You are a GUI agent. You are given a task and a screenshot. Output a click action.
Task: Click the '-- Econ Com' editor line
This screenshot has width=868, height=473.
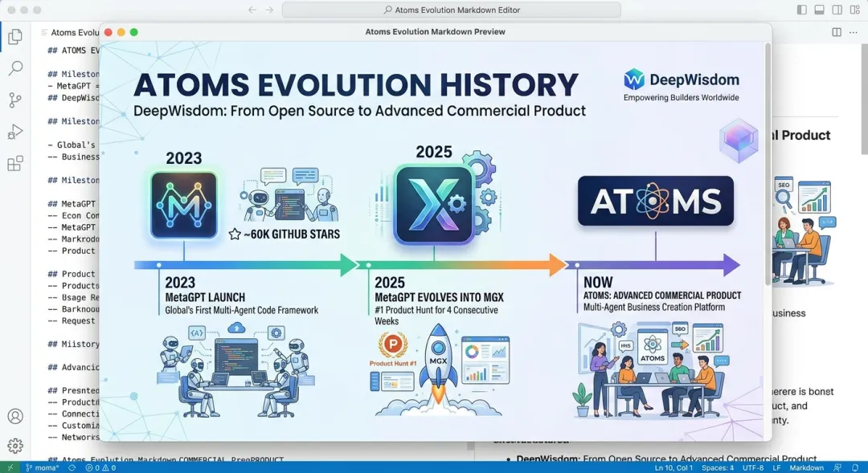coord(74,215)
